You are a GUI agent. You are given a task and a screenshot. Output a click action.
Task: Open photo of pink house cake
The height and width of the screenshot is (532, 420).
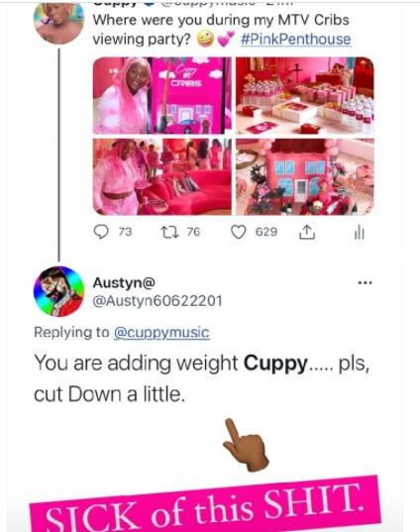point(305,176)
